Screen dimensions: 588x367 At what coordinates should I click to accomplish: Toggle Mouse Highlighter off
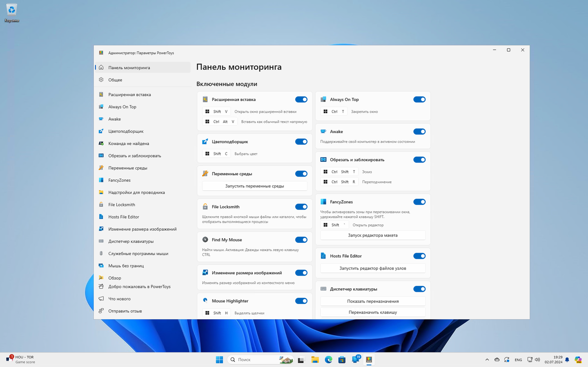click(x=301, y=301)
